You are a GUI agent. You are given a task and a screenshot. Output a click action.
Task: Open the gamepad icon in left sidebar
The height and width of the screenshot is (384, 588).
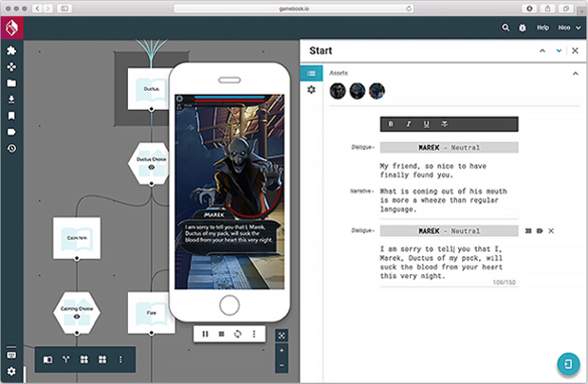(11, 67)
